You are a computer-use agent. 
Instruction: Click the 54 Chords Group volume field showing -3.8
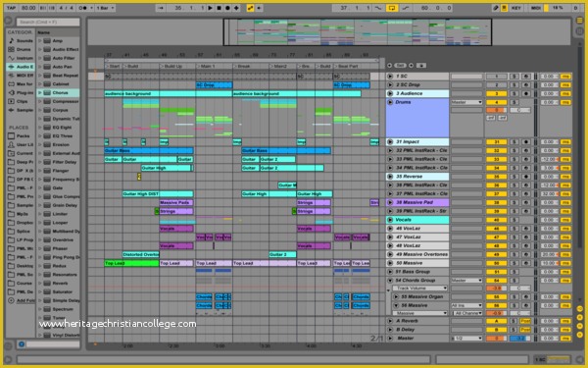497,289
